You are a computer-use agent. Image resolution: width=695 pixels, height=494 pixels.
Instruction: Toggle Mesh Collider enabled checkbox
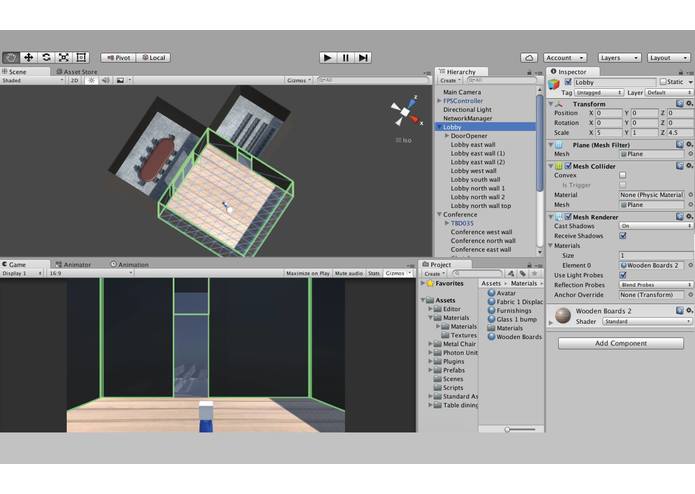tap(568, 166)
